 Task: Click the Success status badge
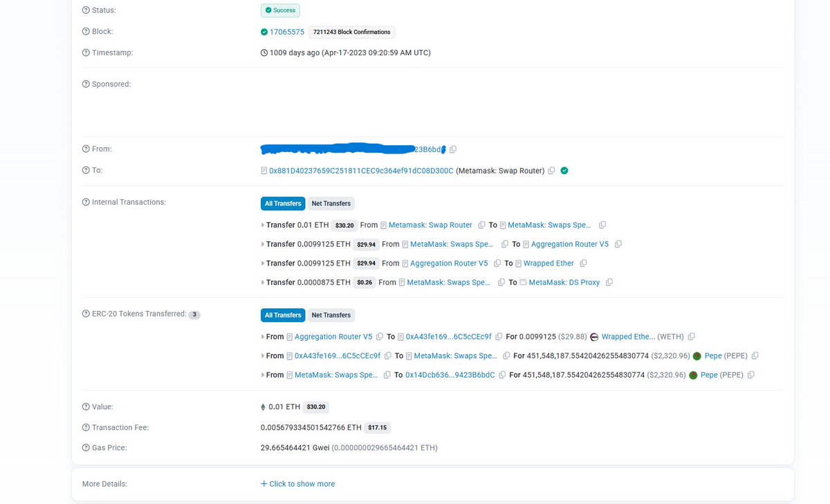(280, 10)
